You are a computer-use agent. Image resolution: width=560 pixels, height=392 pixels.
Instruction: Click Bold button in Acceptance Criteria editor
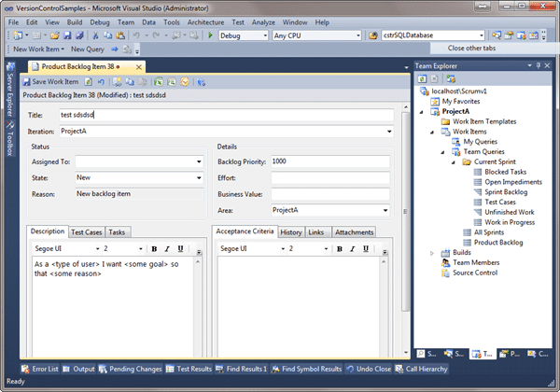tap(340, 249)
